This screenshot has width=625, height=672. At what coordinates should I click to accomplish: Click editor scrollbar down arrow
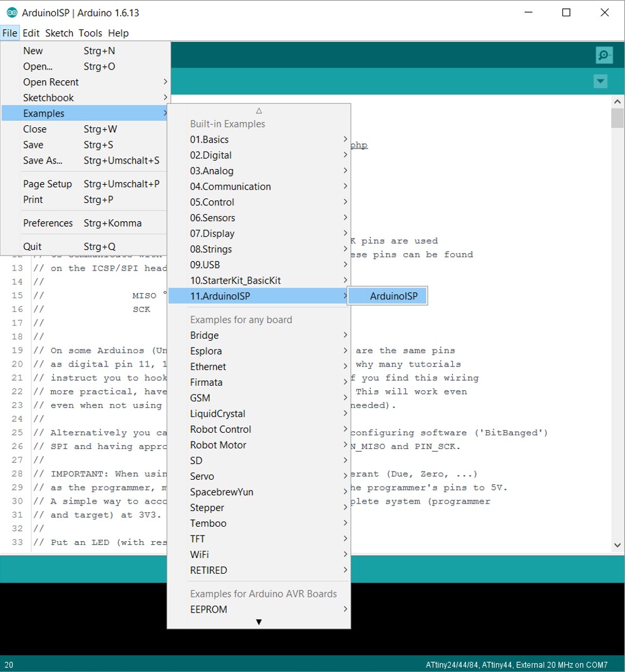tap(617, 545)
